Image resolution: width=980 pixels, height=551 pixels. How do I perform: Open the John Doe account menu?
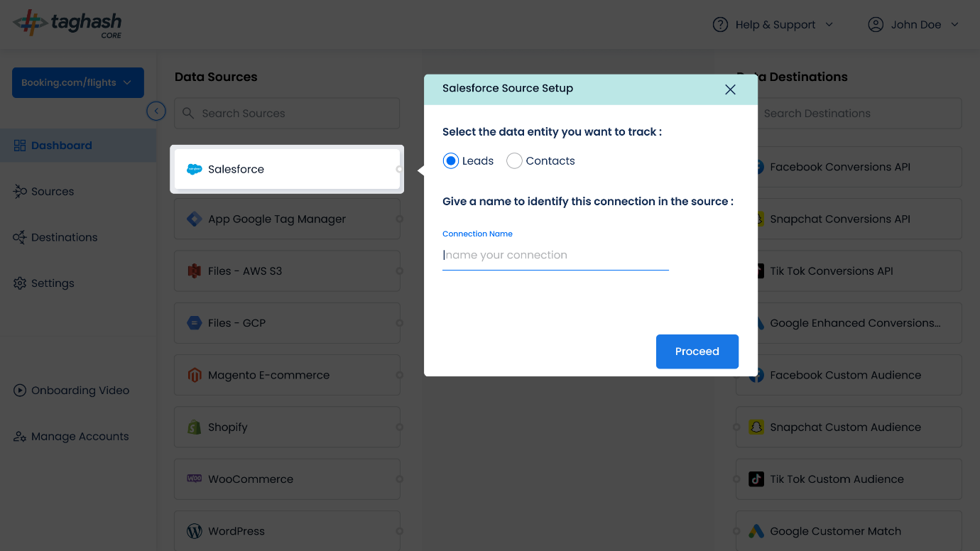click(x=913, y=25)
